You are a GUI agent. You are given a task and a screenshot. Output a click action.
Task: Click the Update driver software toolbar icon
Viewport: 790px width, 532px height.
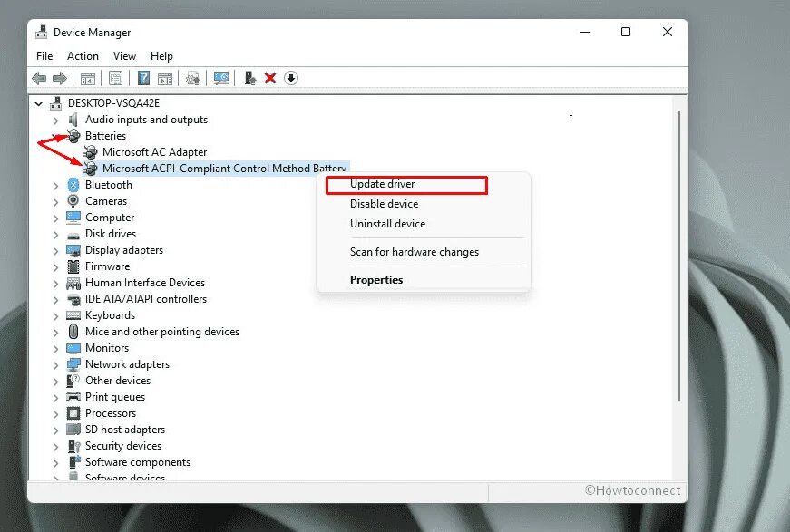coord(193,78)
